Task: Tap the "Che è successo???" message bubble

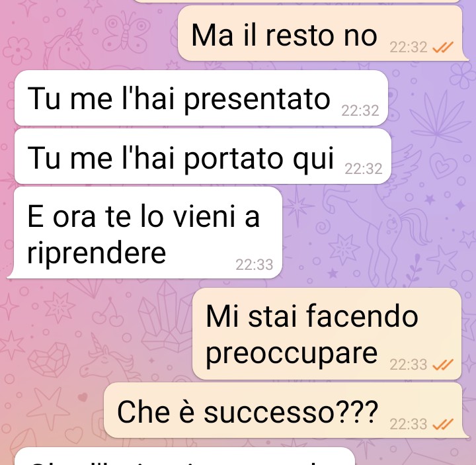Action: (286, 410)
